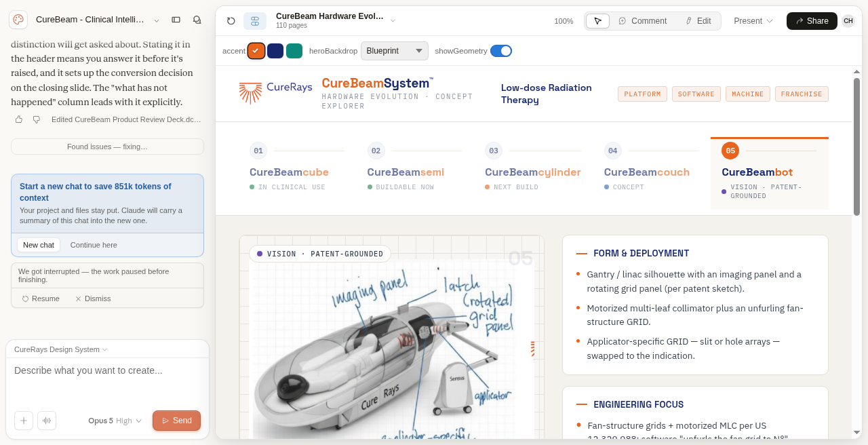Click the Low-dose Radiation Therapy text

point(547,94)
